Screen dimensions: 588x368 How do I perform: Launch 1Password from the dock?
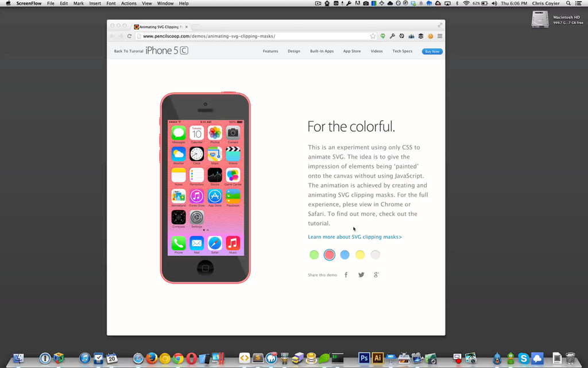pos(45,358)
